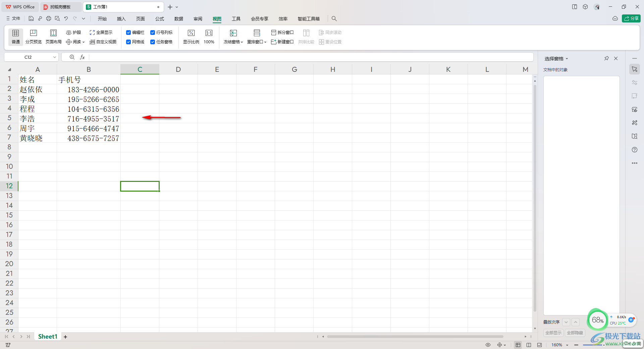The width and height of the screenshot is (644, 349).
Task: Reset zoom with the 100% icon
Action: pyautogui.click(x=209, y=37)
